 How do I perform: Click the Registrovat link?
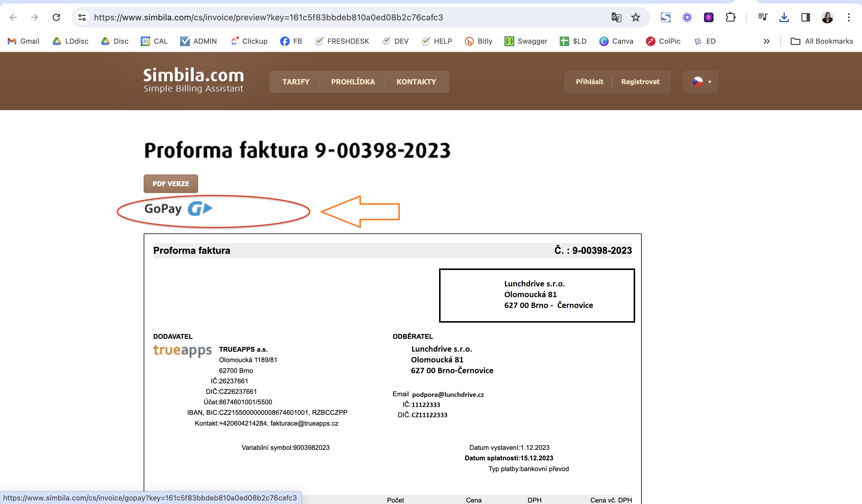[640, 82]
